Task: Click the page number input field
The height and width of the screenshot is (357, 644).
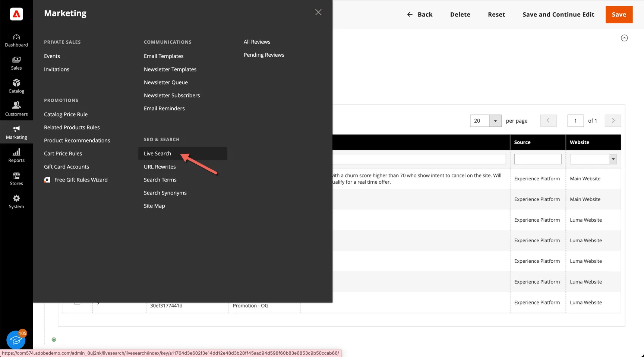Action: pos(575,121)
